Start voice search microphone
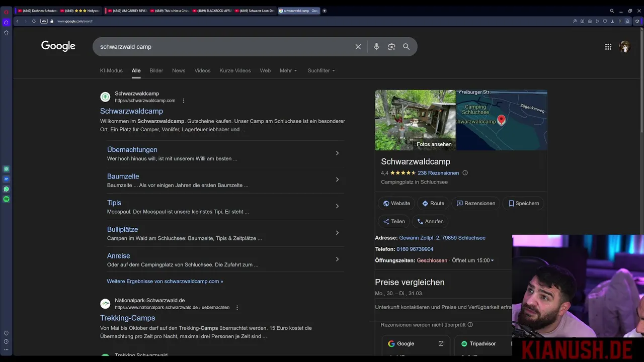The height and width of the screenshot is (362, 644). (x=376, y=47)
